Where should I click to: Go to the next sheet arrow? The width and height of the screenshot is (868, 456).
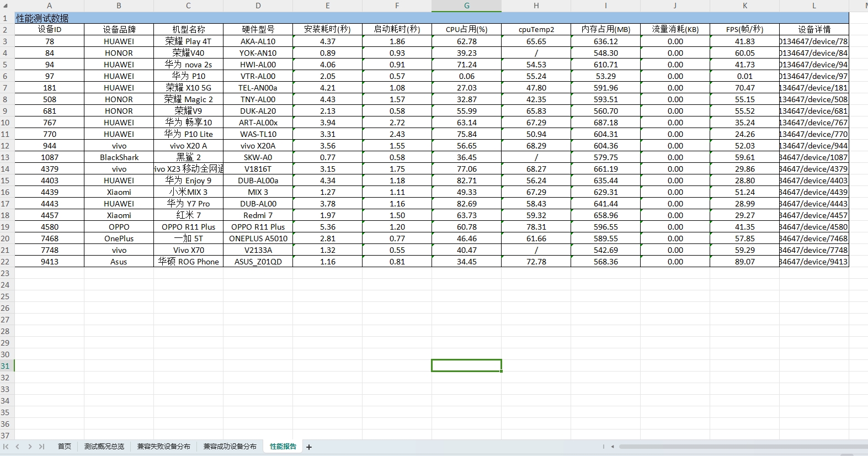(x=30, y=447)
